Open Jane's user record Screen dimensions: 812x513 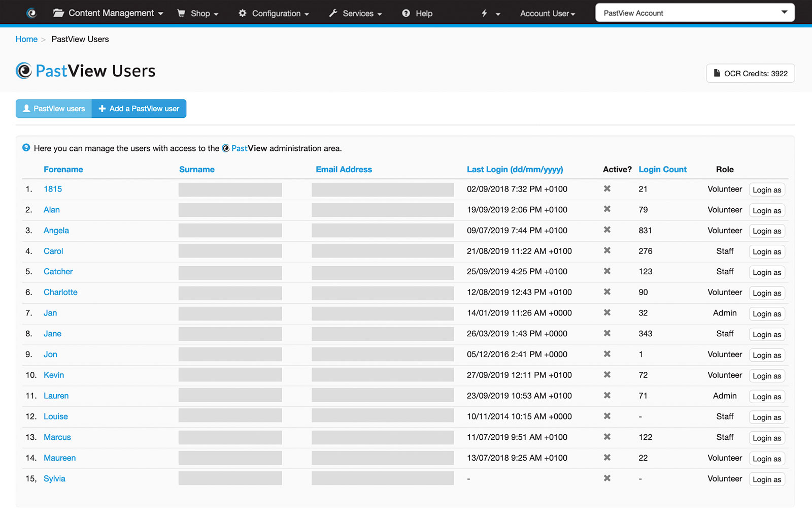point(52,334)
